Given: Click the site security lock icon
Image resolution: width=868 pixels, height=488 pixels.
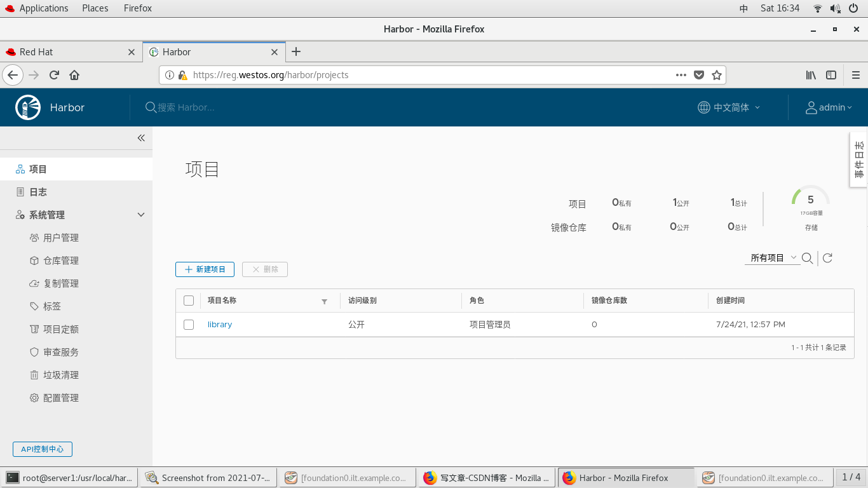Looking at the screenshot, I should tap(182, 75).
